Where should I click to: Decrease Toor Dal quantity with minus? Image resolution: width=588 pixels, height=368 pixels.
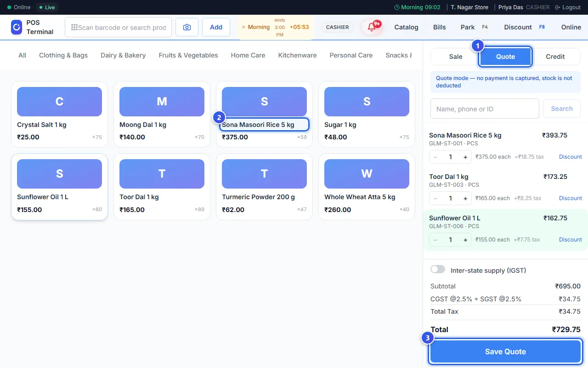click(x=435, y=198)
